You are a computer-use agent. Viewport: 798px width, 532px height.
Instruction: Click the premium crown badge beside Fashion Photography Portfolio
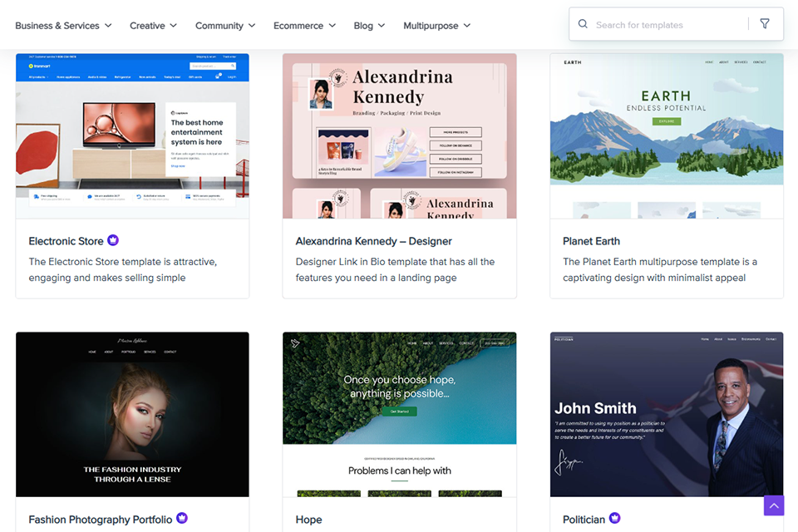(182, 518)
